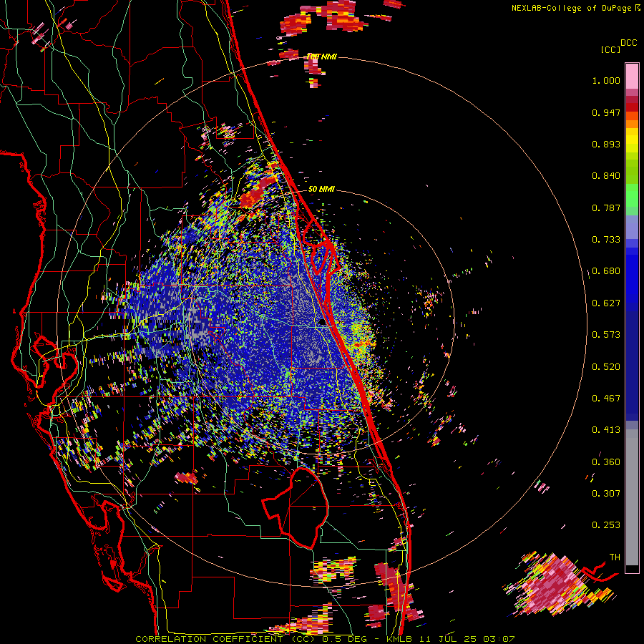The height and width of the screenshot is (644, 644).
Task: Click the 50 NMI range ring label
Action: pyautogui.click(x=321, y=189)
